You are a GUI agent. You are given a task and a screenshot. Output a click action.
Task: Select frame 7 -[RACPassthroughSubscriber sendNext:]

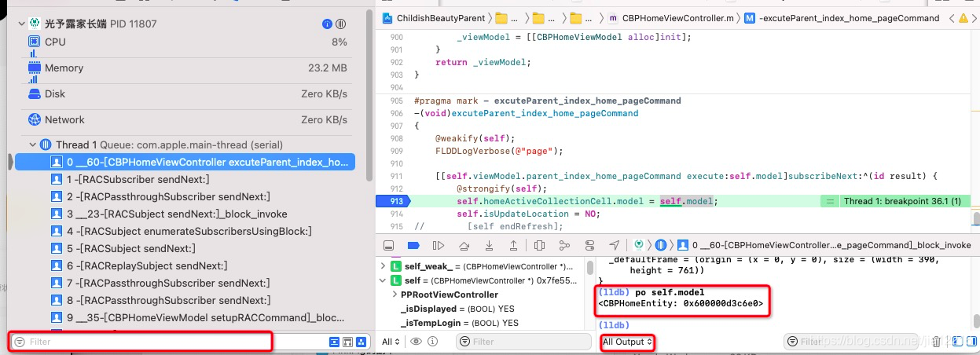(x=185, y=284)
